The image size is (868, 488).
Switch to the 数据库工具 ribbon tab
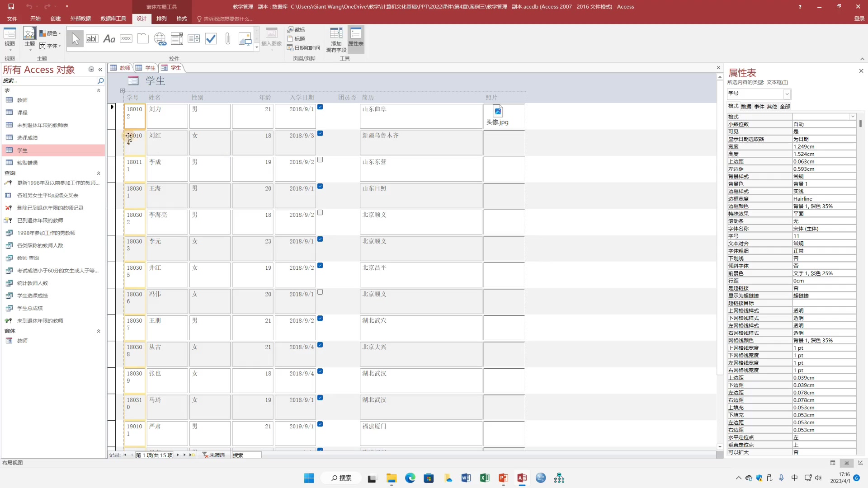[x=113, y=19]
